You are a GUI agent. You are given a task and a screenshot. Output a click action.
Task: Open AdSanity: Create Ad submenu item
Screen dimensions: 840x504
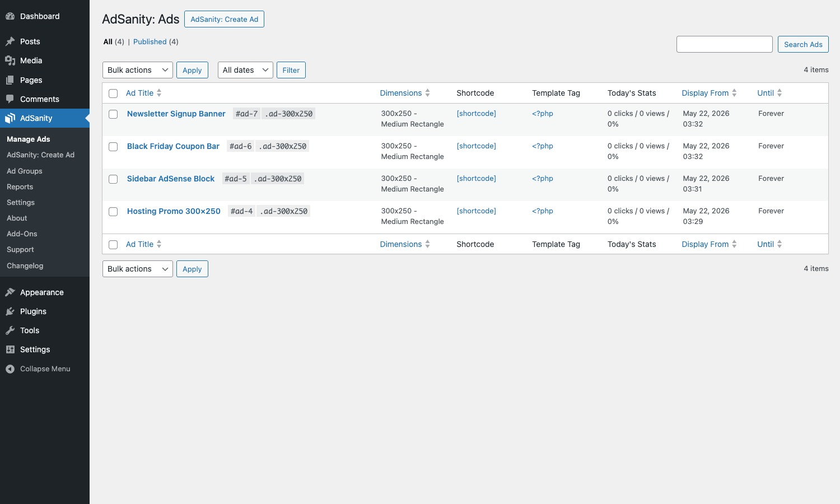40,155
